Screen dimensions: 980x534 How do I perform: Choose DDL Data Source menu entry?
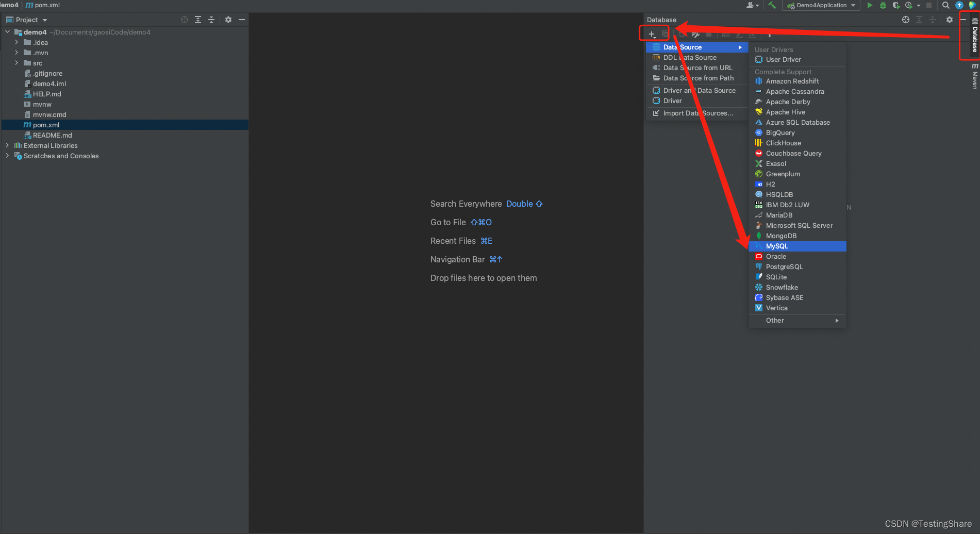click(697, 58)
